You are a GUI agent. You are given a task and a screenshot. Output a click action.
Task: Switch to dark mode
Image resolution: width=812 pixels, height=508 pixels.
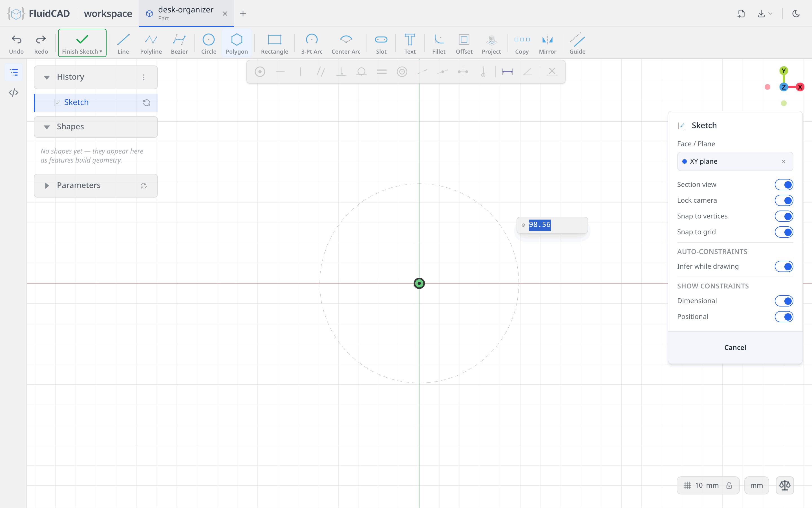tap(796, 14)
